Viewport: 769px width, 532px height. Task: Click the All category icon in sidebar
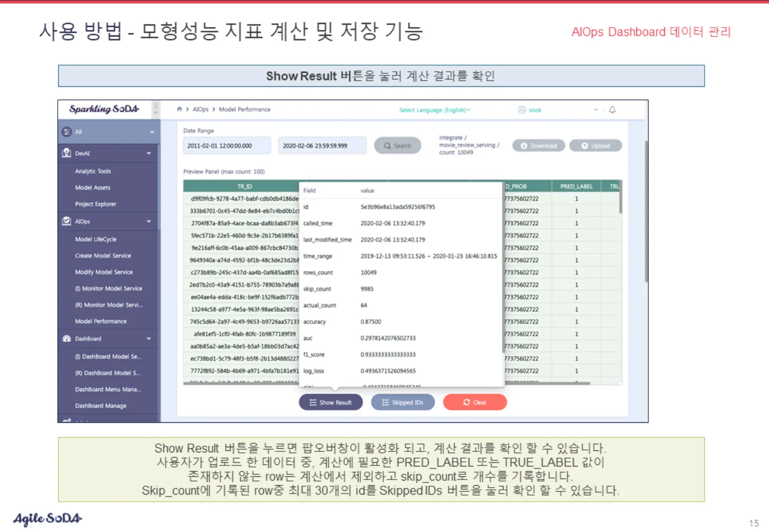(67, 132)
